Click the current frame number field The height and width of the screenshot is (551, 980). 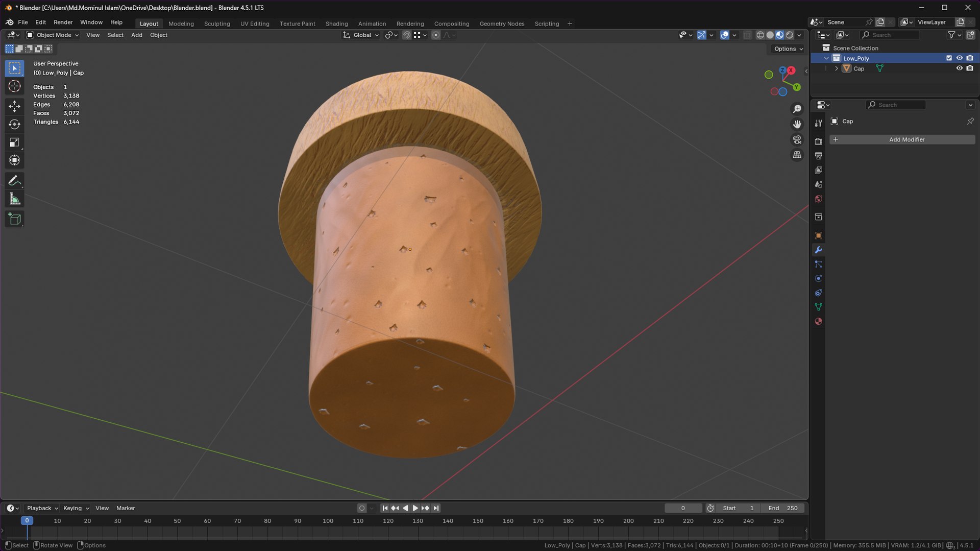[x=683, y=508]
